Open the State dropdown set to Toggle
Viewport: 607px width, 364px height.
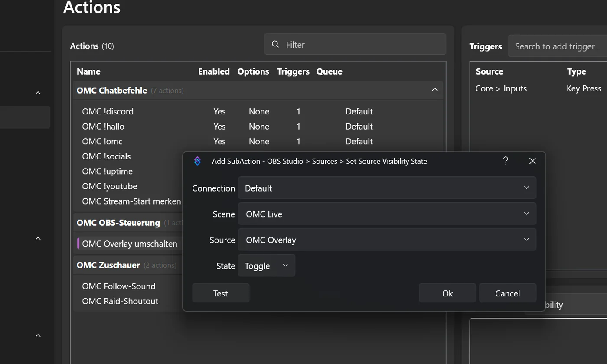coord(267,266)
